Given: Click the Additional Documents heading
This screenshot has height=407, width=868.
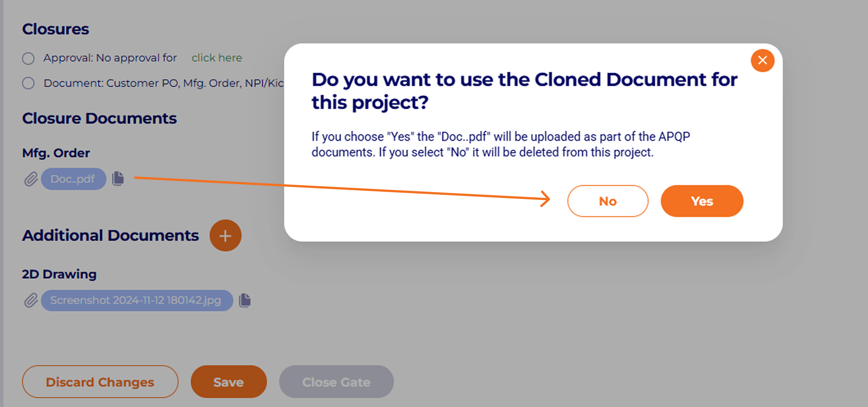Looking at the screenshot, I should coord(110,236).
